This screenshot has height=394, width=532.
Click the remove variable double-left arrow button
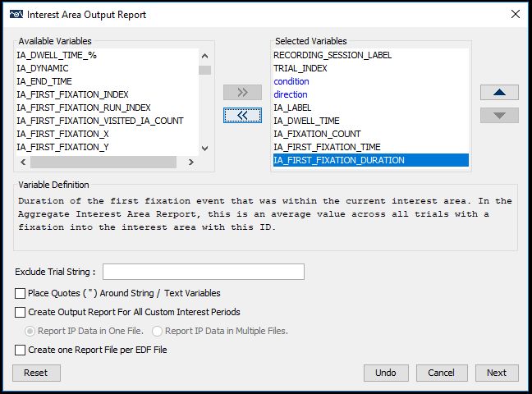pyautogui.click(x=242, y=116)
